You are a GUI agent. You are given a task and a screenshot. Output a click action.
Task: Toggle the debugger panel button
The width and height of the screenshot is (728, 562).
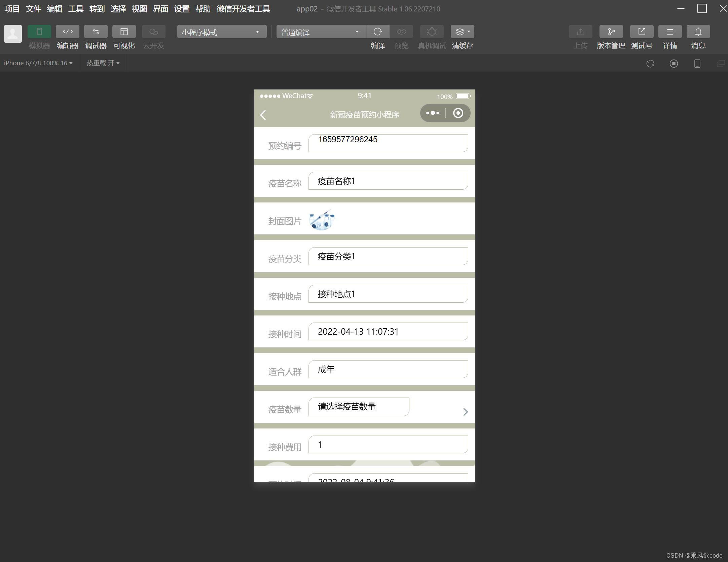tap(96, 32)
